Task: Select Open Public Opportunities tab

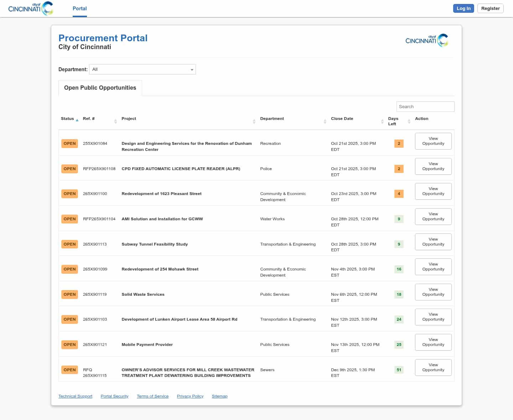Action: 100,88
